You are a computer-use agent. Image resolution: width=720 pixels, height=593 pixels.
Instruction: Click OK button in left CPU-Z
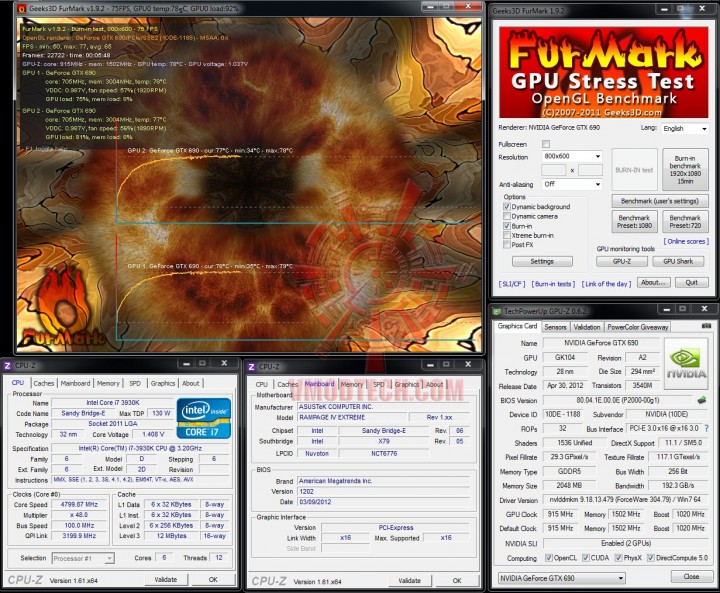click(213, 580)
